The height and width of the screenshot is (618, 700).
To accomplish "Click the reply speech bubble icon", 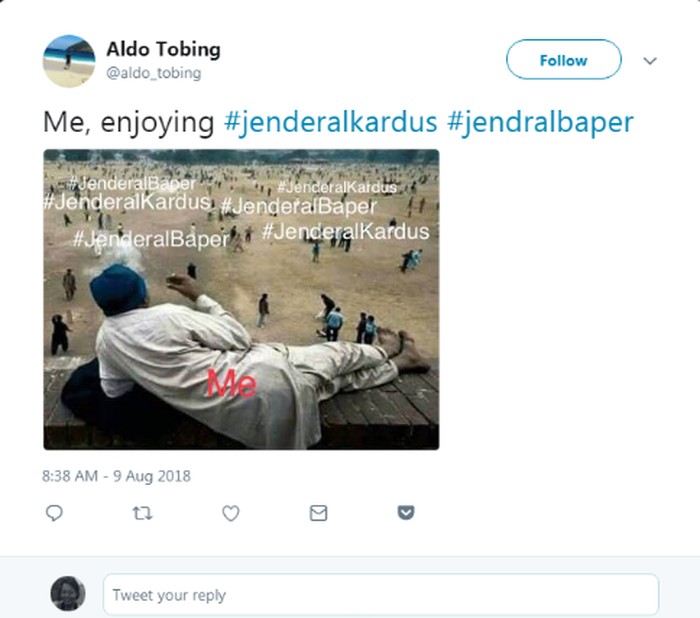I will tap(54, 513).
